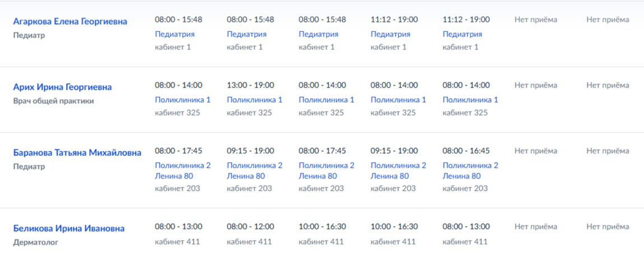This screenshot has width=644, height=262.
Task: Open Арих Ирина Георгиевна doctor profile
Action: [62, 87]
